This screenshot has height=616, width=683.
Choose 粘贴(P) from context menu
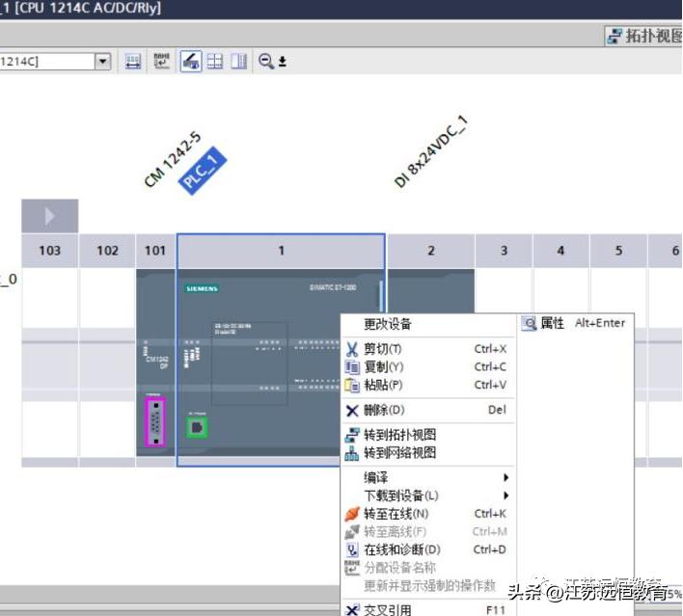(x=426, y=385)
